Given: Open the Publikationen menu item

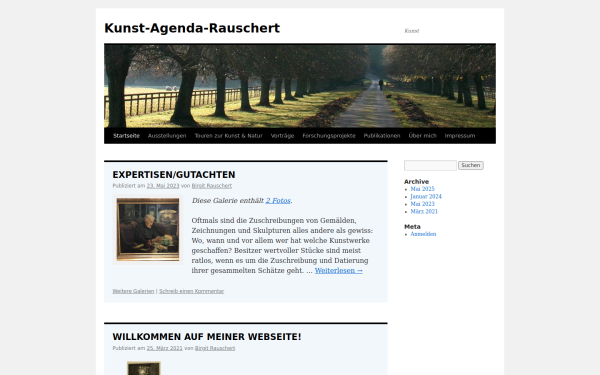Looking at the screenshot, I should click(x=382, y=136).
